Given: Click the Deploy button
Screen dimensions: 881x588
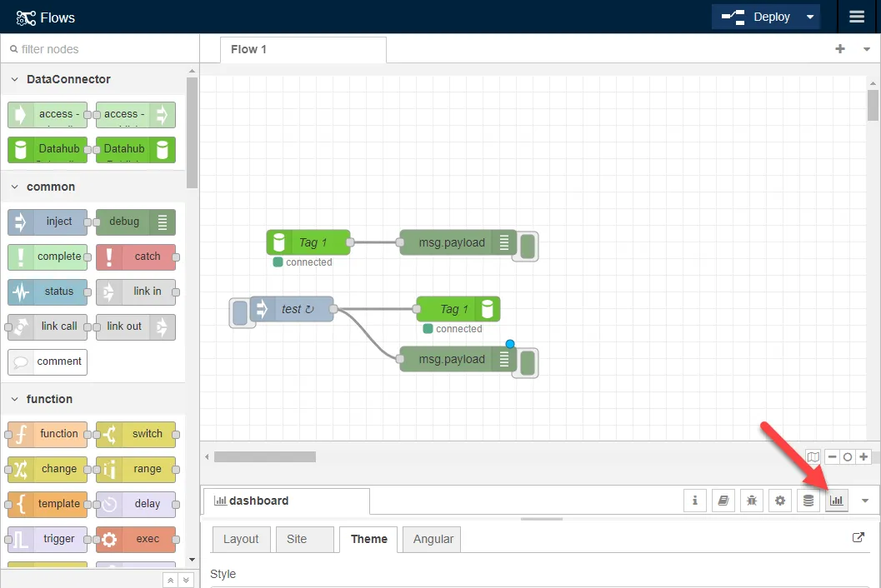Looking at the screenshot, I should point(756,17).
